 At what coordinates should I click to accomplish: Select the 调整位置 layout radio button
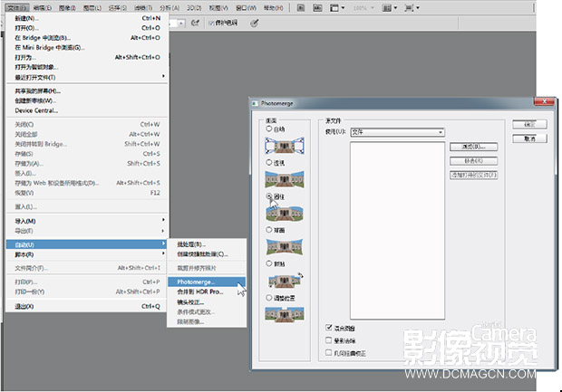pyautogui.click(x=269, y=298)
